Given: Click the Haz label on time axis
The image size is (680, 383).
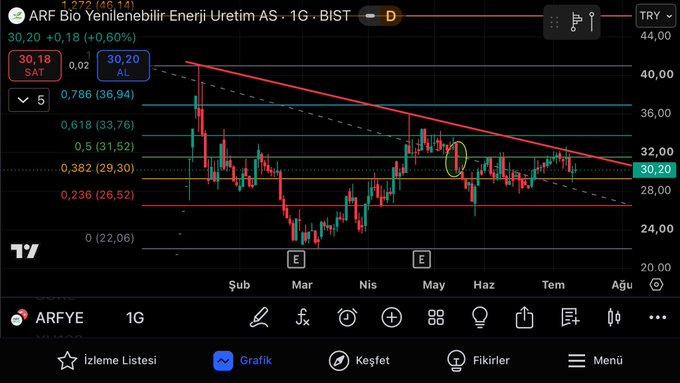Looking at the screenshot, I should (x=484, y=285).
